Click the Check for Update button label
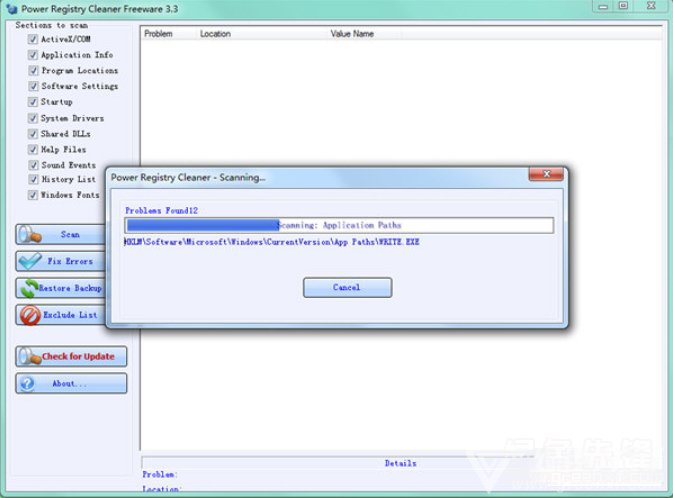The image size is (673, 498). coord(78,356)
